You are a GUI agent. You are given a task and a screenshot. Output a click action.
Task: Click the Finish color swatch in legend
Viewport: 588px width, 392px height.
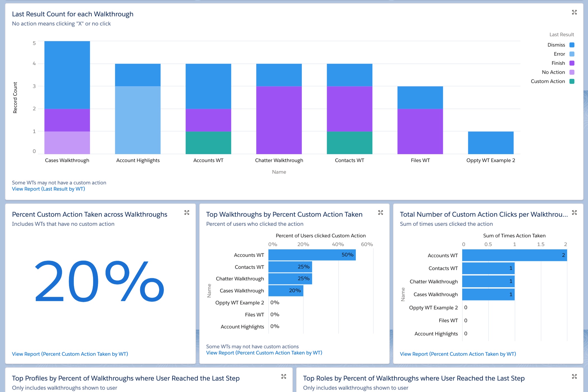coord(571,63)
